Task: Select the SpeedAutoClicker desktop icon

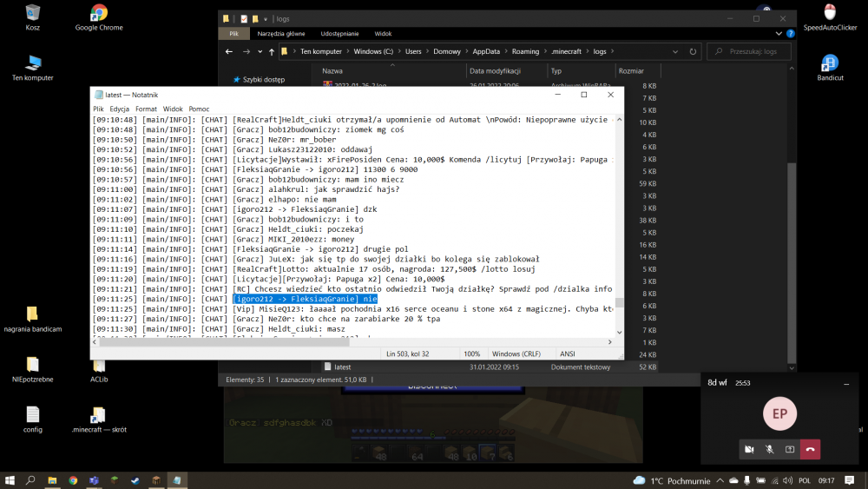Action: [830, 17]
